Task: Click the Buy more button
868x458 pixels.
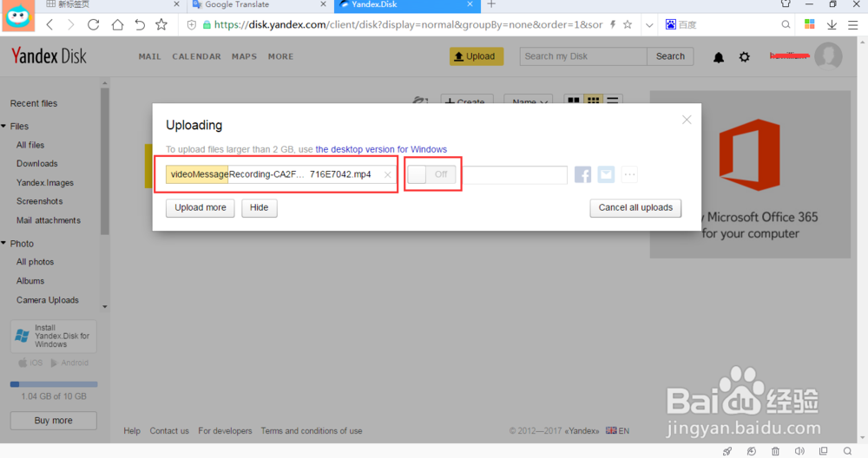Action: point(53,421)
